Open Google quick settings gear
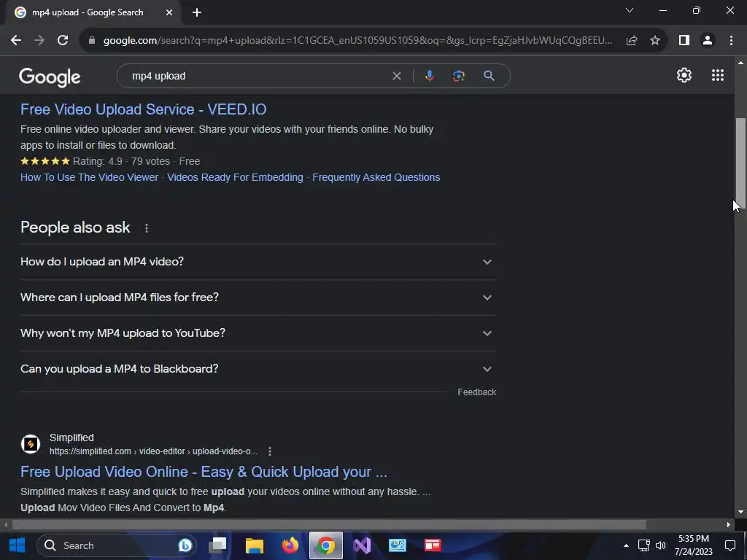747x560 pixels. click(684, 75)
